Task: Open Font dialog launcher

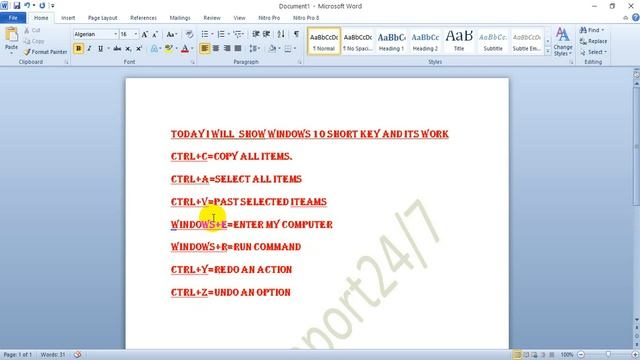Action: coord(192,62)
